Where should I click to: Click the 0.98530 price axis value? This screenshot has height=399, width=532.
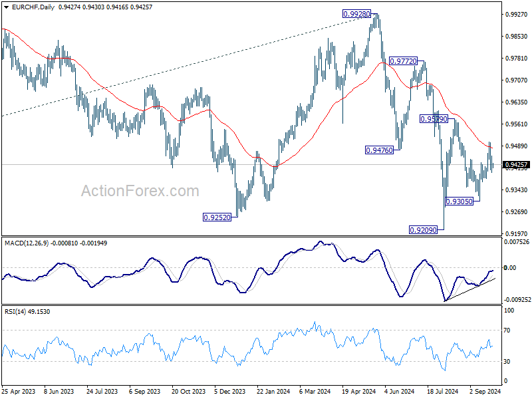517,37
